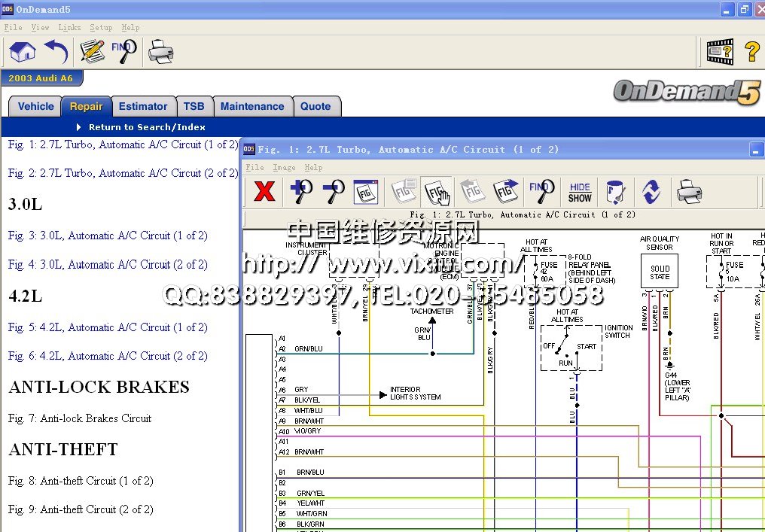Screen dimensions: 765x532
Task: Zoom in with the plus magnifier icon
Action: pyautogui.click(x=301, y=191)
